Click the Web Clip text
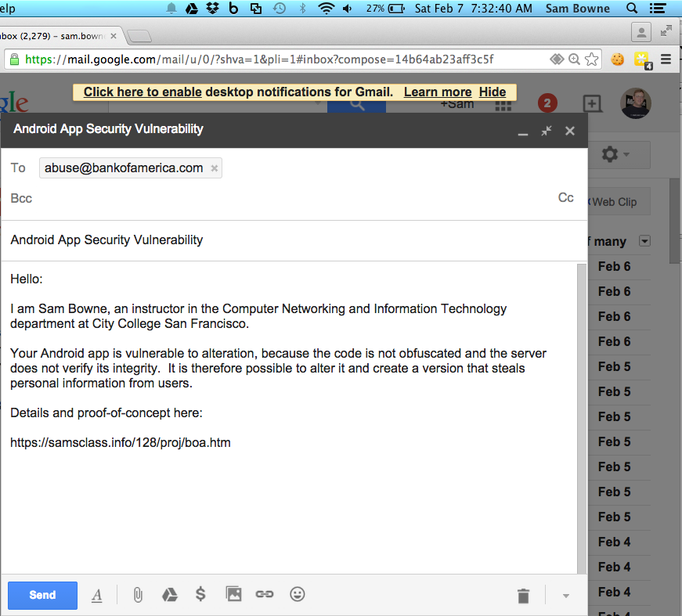Image resolution: width=682 pixels, height=616 pixels. tap(614, 202)
